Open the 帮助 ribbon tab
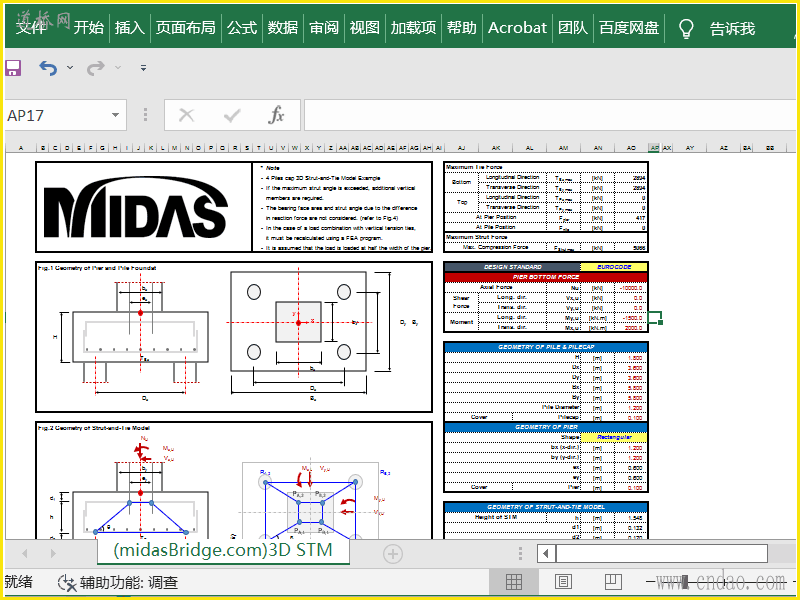 point(462,28)
